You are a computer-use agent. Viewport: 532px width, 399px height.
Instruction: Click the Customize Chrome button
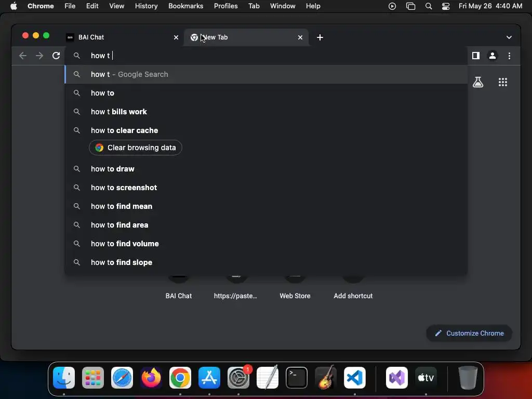point(469,333)
